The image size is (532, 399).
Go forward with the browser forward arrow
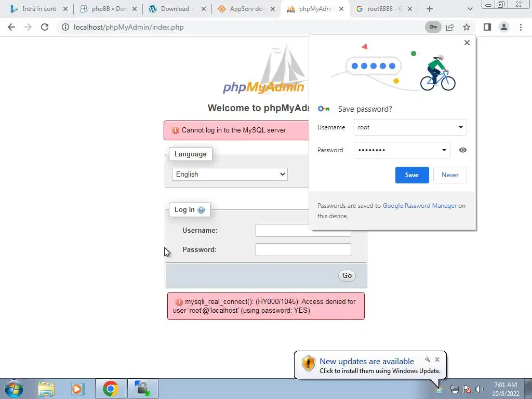28,27
